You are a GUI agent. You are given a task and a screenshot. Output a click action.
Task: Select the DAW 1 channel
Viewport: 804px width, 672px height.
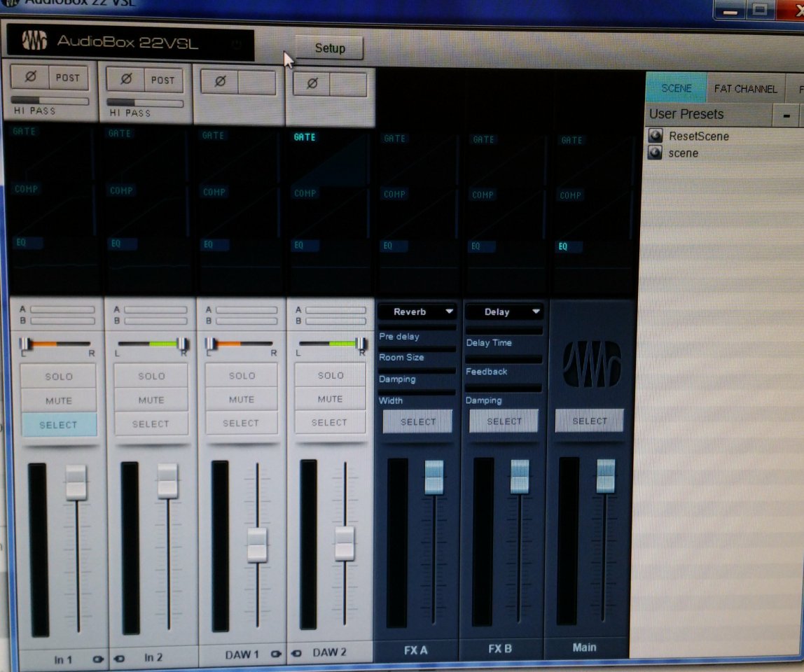click(241, 422)
